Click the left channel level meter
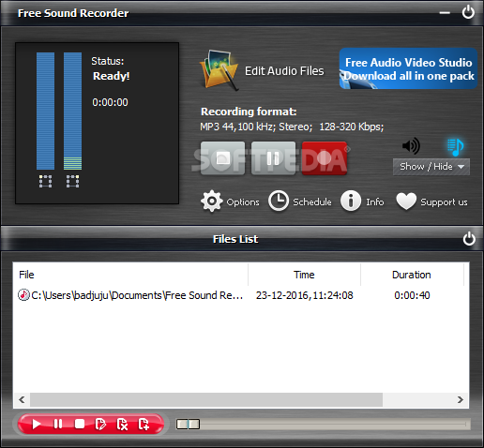Image resolution: width=484 pixels, height=448 pixels. (x=45, y=111)
